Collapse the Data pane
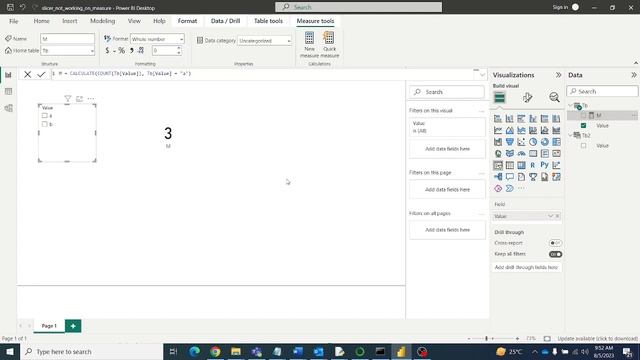The image size is (640, 360). pyautogui.click(x=633, y=75)
